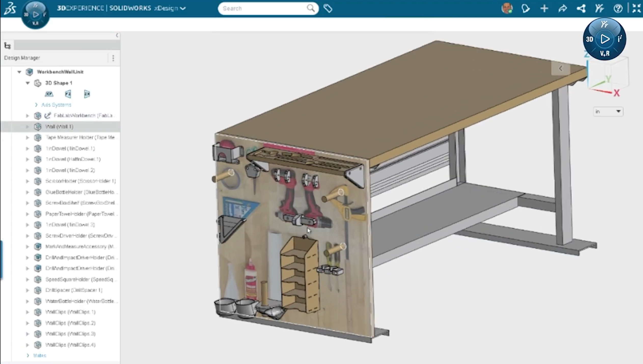Click the tag icon beside search
Image resolution: width=643 pixels, height=364 pixels.
(327, 9)
